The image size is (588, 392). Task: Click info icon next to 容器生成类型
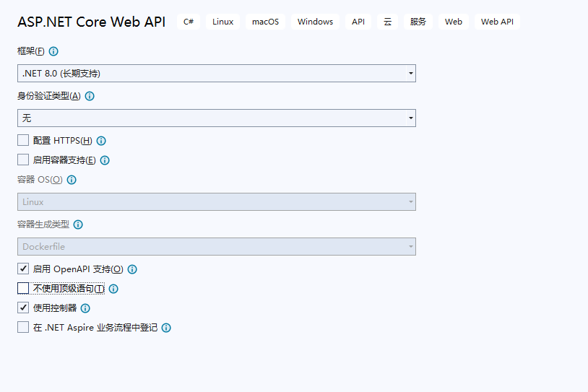(78, 225)
